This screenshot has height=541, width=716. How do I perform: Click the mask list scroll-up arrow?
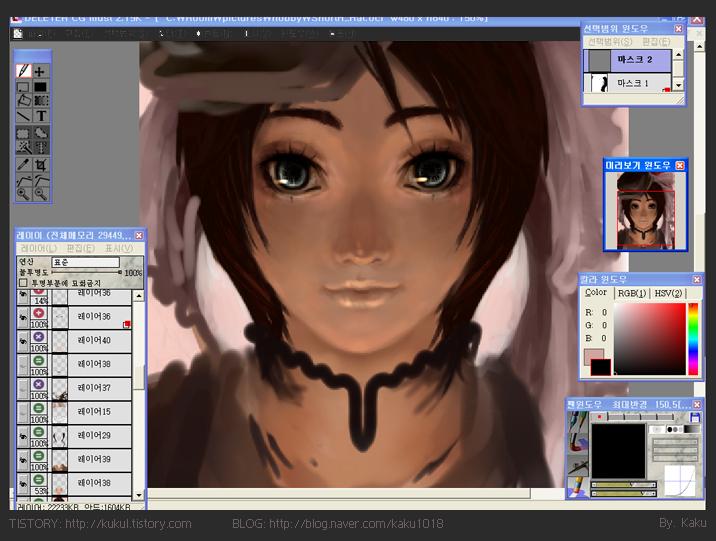coord(679,55)
